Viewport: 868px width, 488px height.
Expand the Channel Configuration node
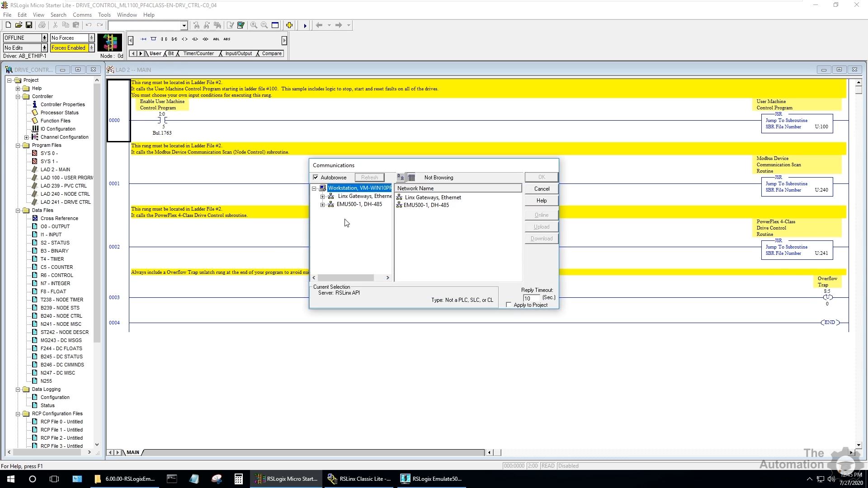(27, 137)
